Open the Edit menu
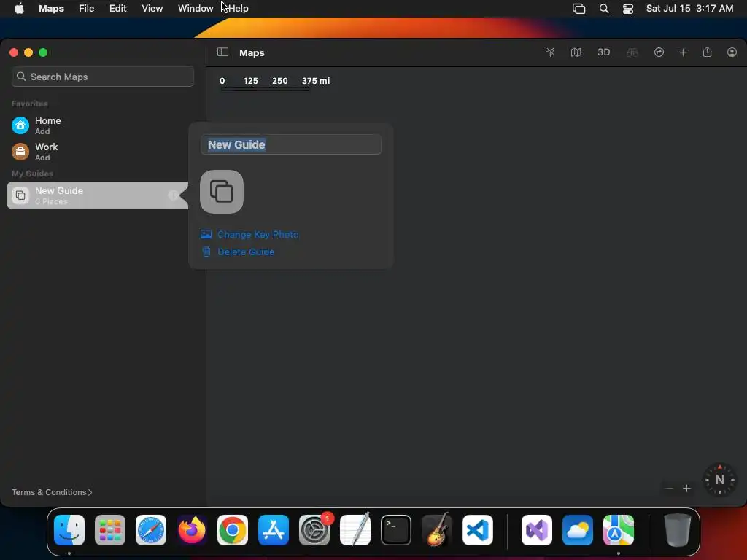This screenshot has height=560, width=747. click(117, 8)
